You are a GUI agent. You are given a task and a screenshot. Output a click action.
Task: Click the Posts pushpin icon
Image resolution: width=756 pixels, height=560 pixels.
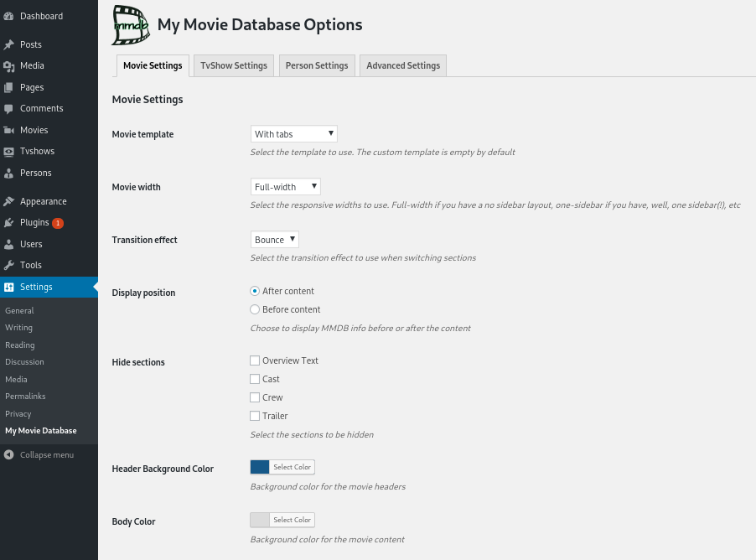pyautogui.click(x=8, y=44)
